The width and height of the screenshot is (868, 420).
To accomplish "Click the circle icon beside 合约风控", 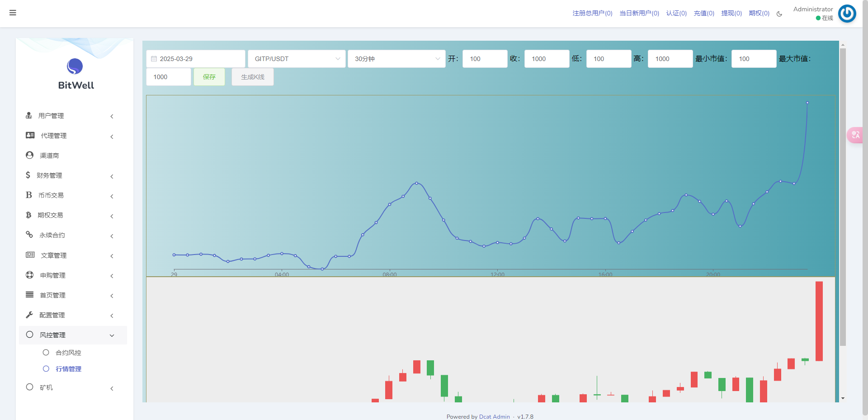I will pyautogui.click(x=46, y=352).
